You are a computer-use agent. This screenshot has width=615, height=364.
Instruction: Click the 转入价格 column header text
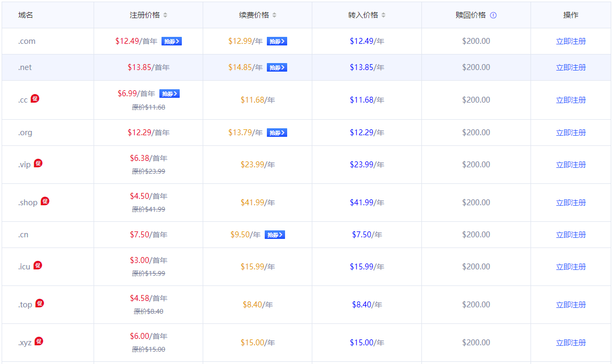pyautogui.click(x=363, y=15)
